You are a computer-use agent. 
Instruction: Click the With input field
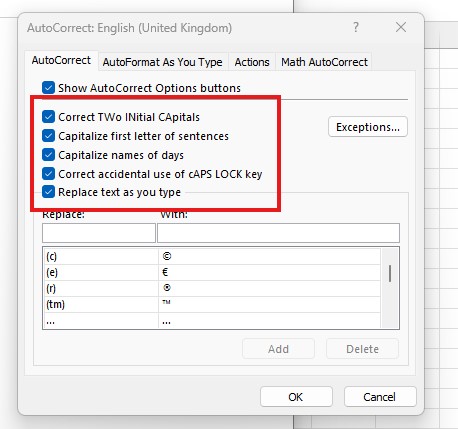tap(278, 233)
